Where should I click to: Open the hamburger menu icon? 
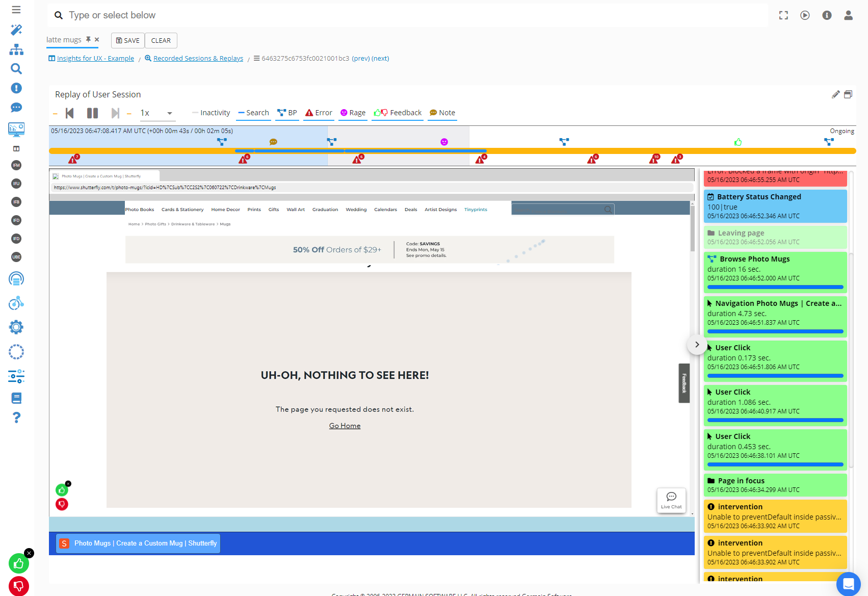16,10
